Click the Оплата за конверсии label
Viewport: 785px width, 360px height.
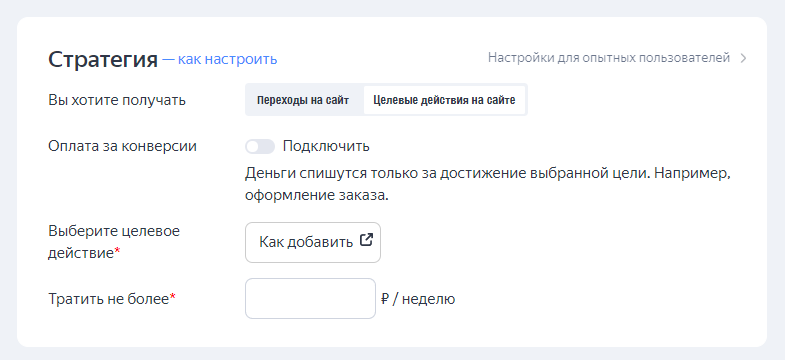click(122, 146)
